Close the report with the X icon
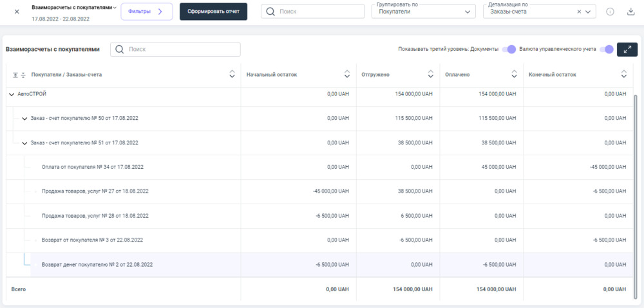This screenshot has height=308, width=644. (x=17, y=12)
